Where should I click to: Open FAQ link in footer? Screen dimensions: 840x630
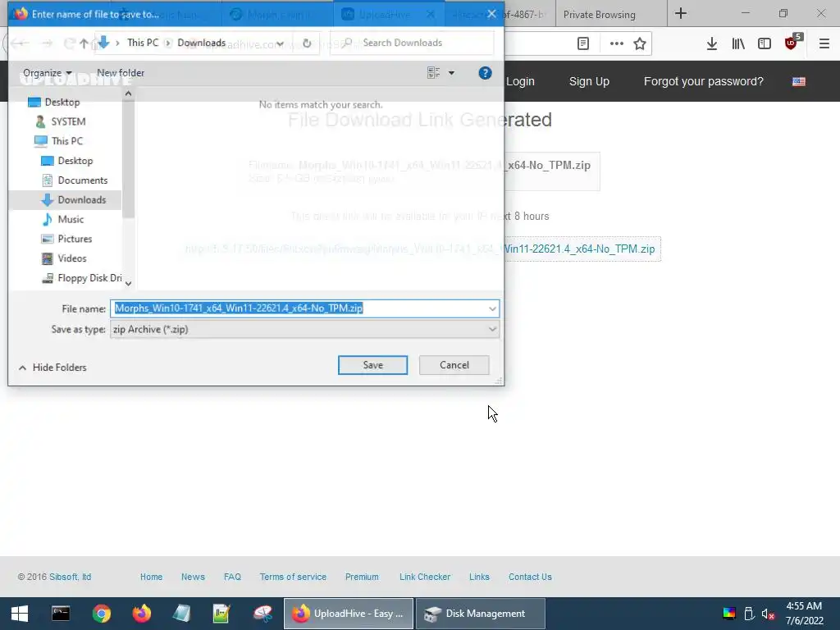point(232,577)
